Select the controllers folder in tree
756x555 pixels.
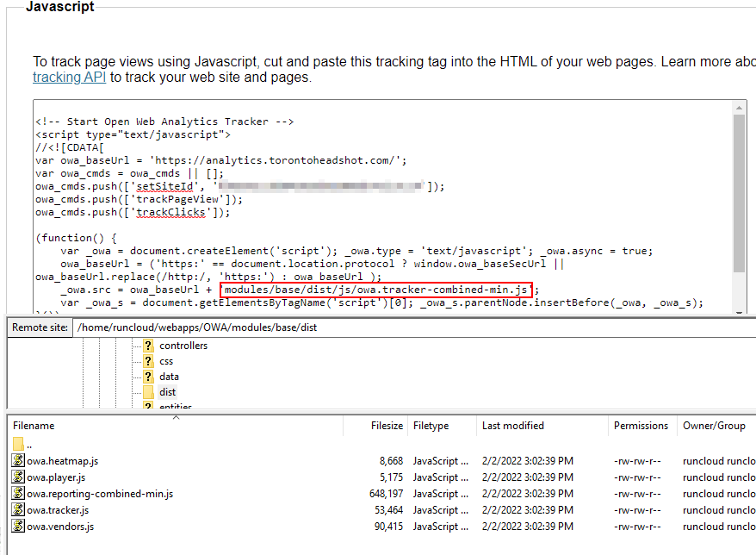point(183,346)
